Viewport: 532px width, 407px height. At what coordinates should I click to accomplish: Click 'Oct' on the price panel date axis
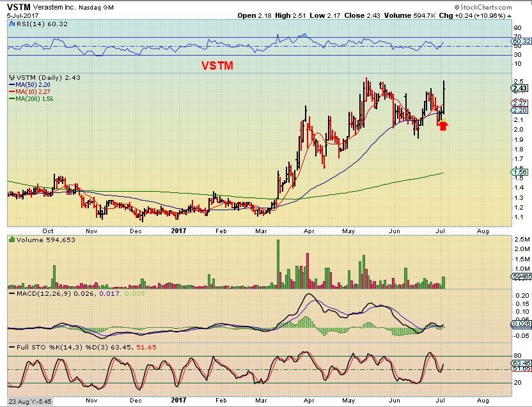[x=48, y=231]
